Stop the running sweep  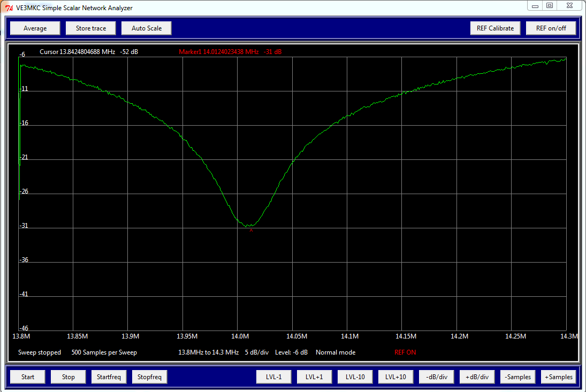pyautogui.click(x=67, y=376)
